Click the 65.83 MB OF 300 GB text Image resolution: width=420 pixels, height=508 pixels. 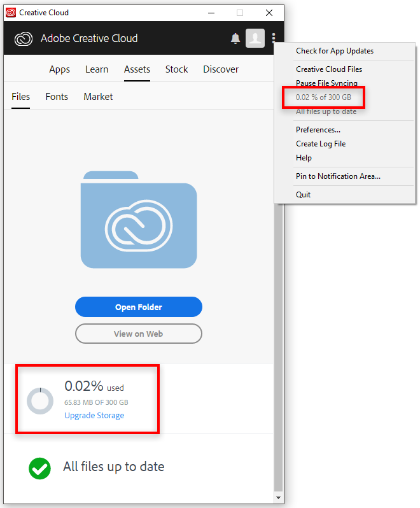tap(96, 402)
